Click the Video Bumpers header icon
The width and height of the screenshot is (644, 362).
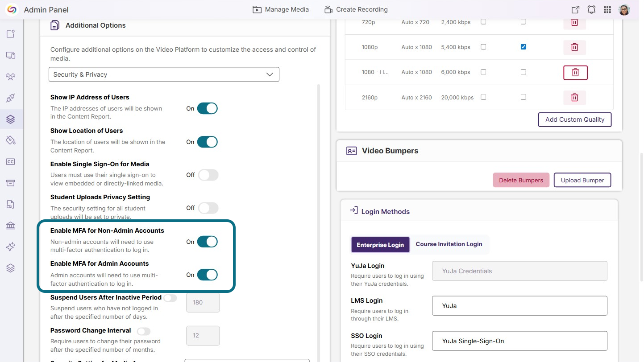(x=352, y=151)
